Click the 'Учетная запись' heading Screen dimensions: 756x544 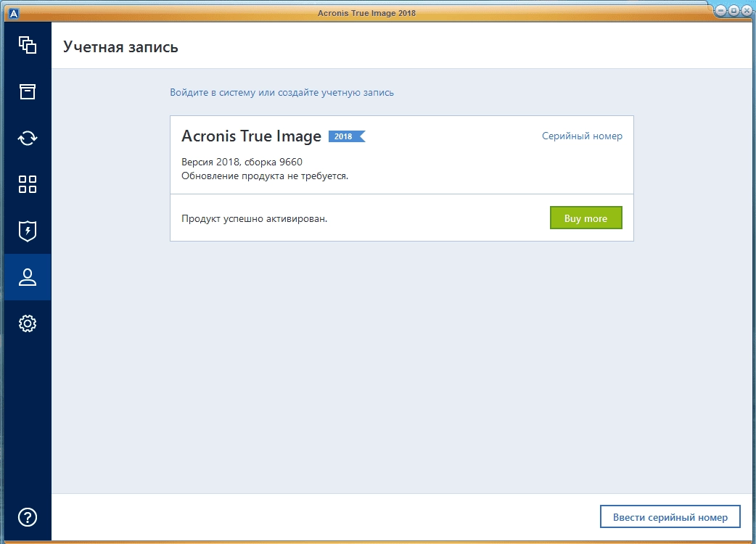coord(120,46)
